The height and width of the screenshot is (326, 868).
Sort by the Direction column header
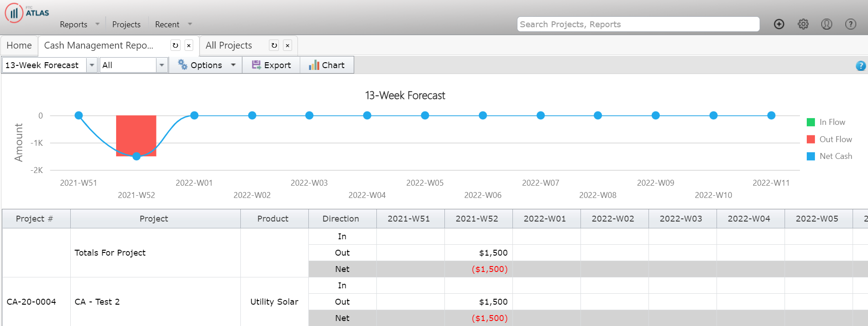coord(342,219)
